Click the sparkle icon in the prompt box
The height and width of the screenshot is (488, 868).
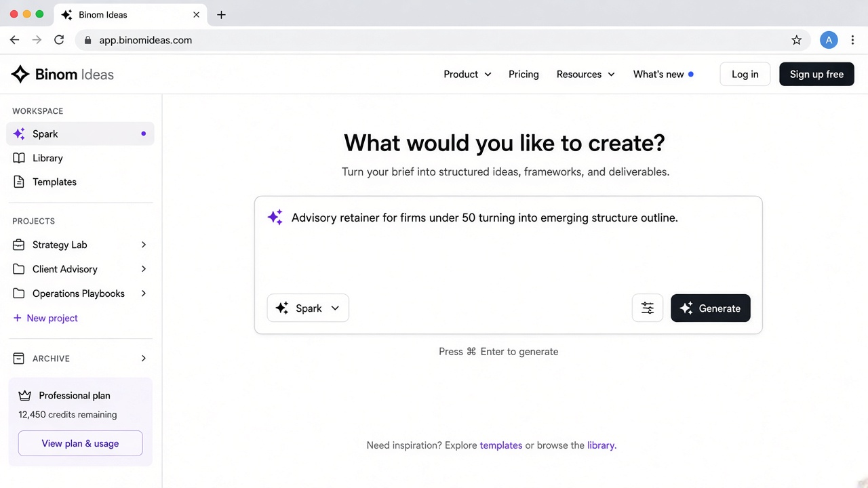[x=275, y=218]
